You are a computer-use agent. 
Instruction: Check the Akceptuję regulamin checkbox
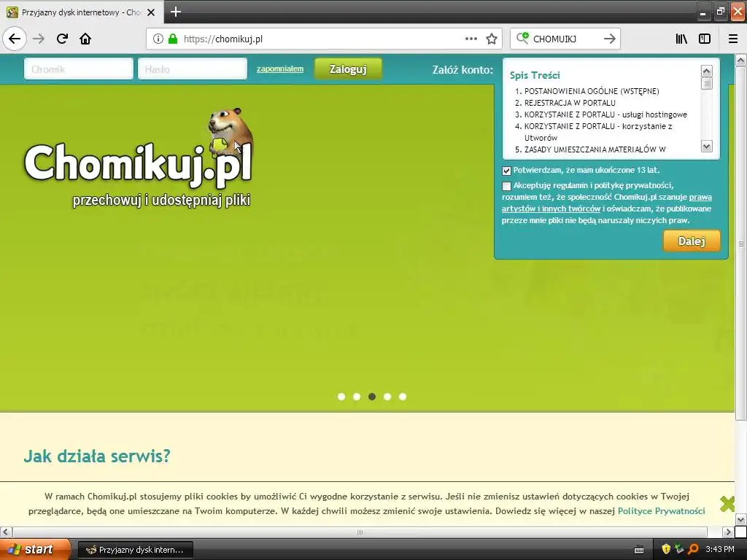point(506,186)
